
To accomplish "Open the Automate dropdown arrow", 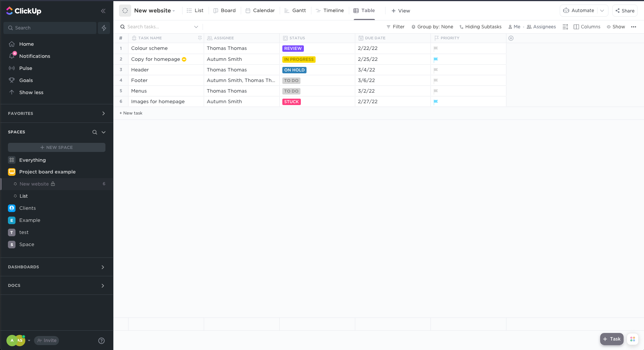I will pyautogui.click(x=602, y=11).
